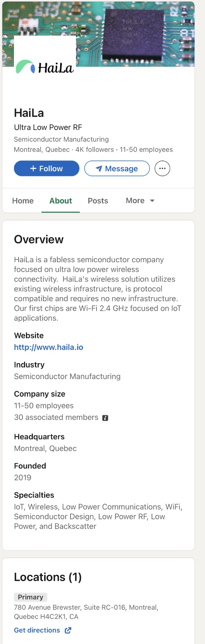Click the plus icon in Follow button

[x=33, y=169]
